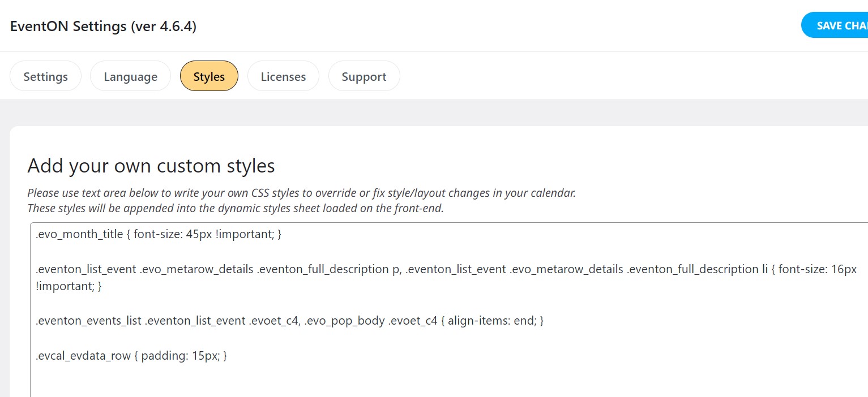
Task: Select the Styles tab
Action: tap(209, 76)
